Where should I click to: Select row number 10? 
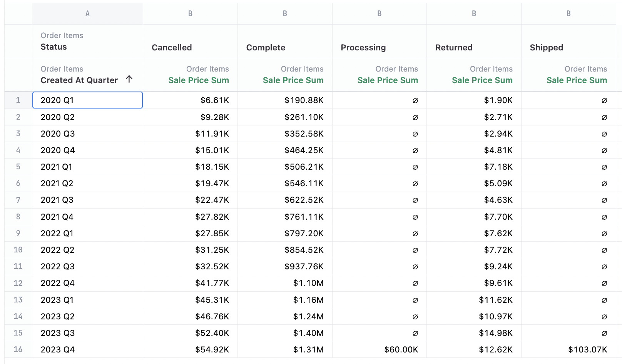(18, 250)
